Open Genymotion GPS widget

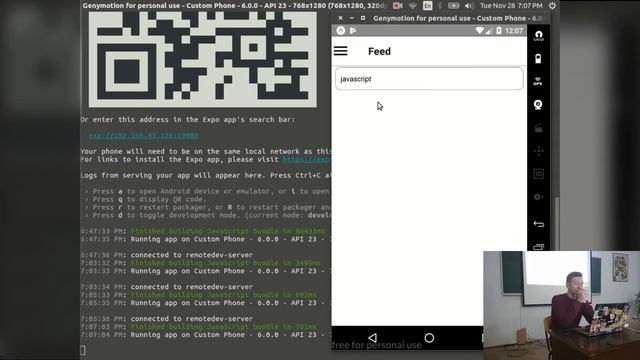pos(538,81)
